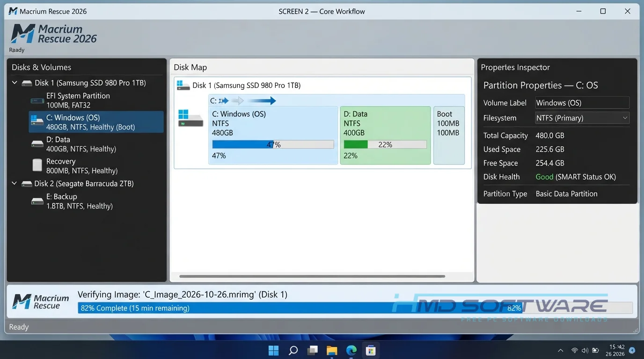This screenshot has width=644, height=359.
Task: Open the Windows Start button
Action: [x=273, y=350]
